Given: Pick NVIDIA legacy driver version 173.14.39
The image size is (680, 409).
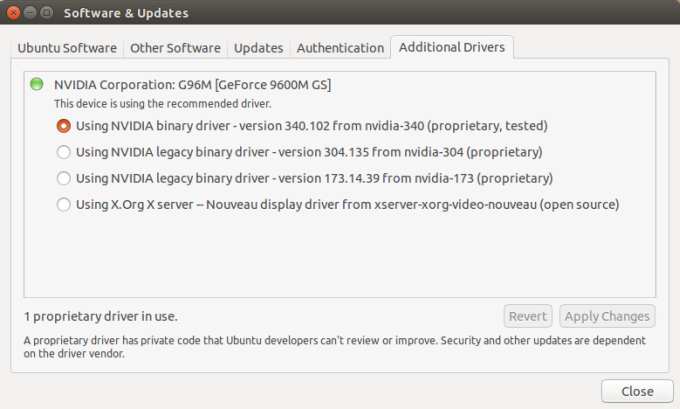Looking at the screenshot, I should 64,178.
